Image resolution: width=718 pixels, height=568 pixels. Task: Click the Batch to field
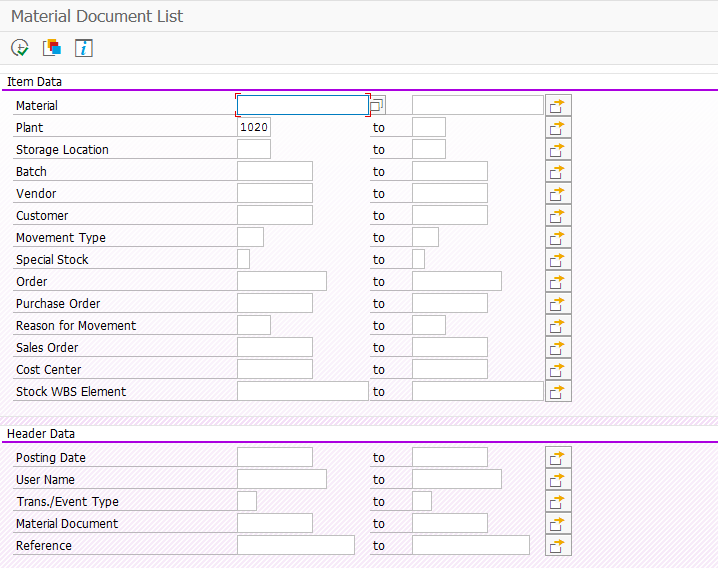tap(450, 171)
